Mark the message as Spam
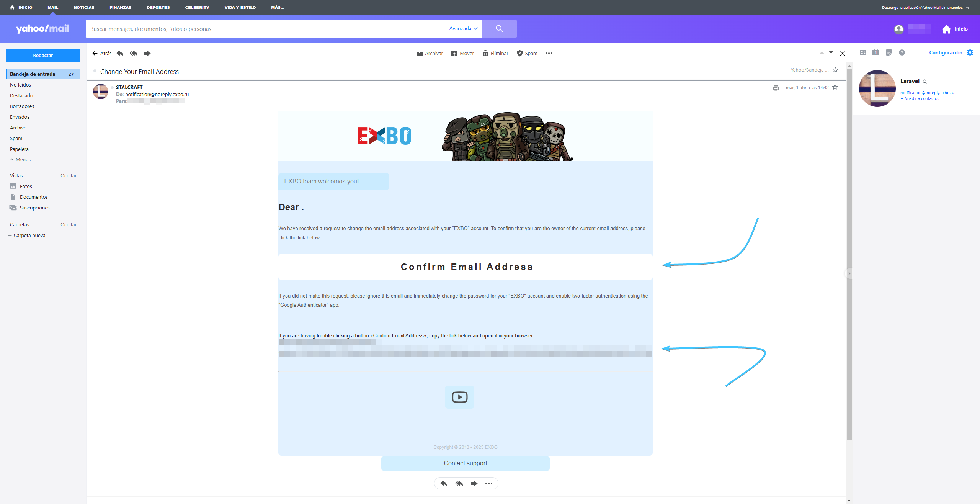Image resolution: width=980 pixels, height=504 pixels. [x=527, y=53]
